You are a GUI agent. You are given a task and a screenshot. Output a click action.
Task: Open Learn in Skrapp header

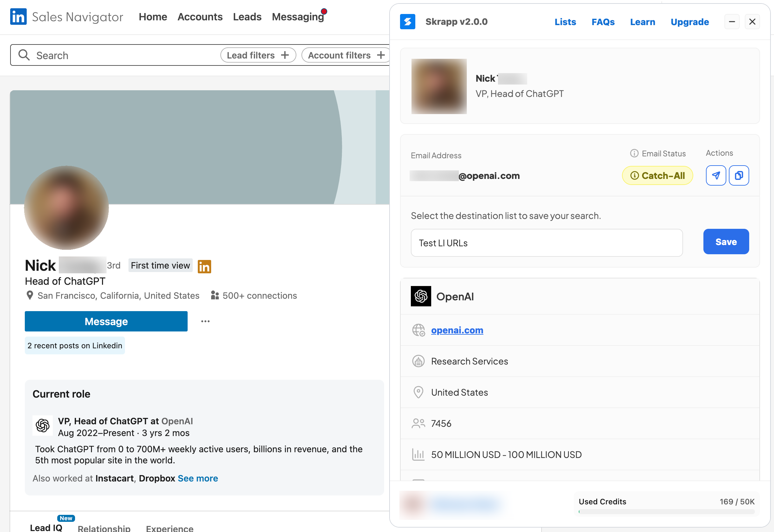pyautogui.click(x=643, y=22)
